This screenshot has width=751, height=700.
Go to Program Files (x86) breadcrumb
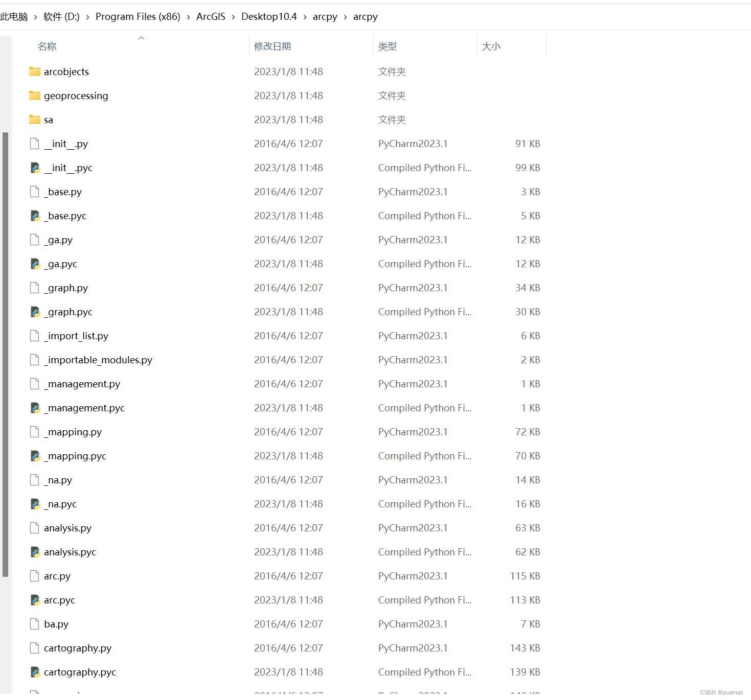(x=138, y=16)
